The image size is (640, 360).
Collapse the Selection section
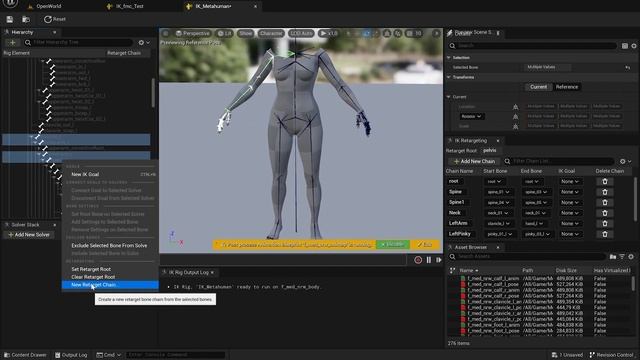point(449,58)
